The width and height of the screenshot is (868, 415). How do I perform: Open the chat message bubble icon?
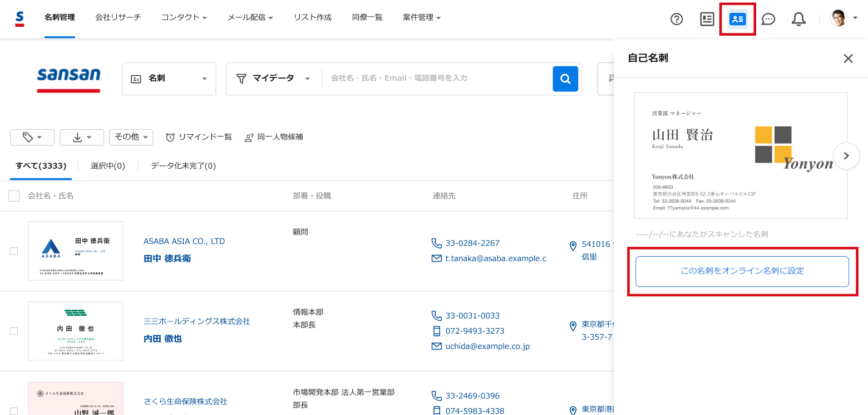768,19
